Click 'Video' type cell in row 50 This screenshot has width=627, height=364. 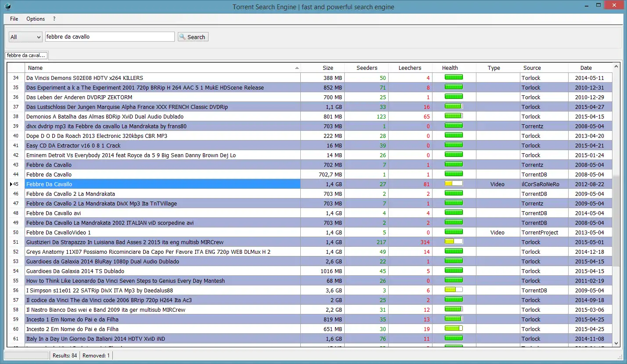coord(497,233)
